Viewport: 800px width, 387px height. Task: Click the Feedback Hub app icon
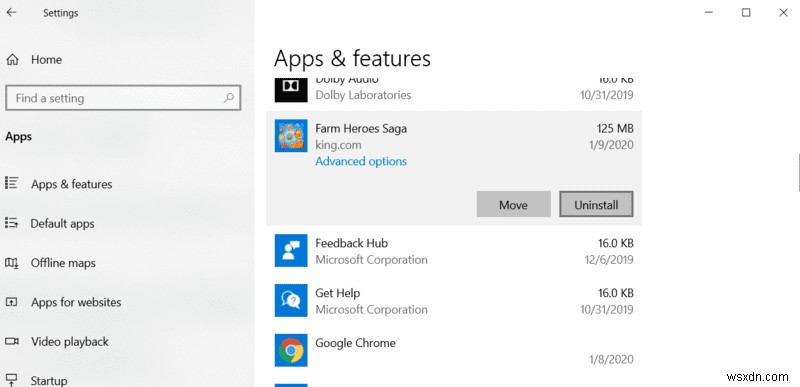291,250
